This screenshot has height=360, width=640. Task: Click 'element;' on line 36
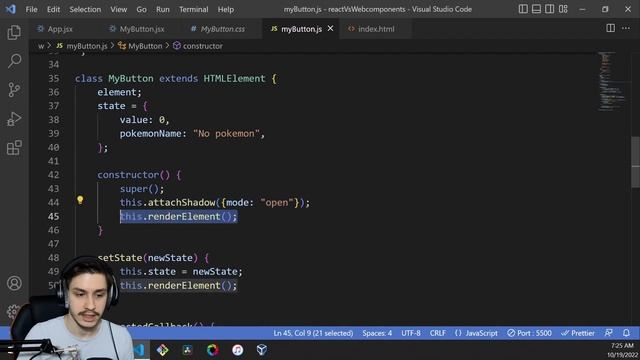[119, 92]
